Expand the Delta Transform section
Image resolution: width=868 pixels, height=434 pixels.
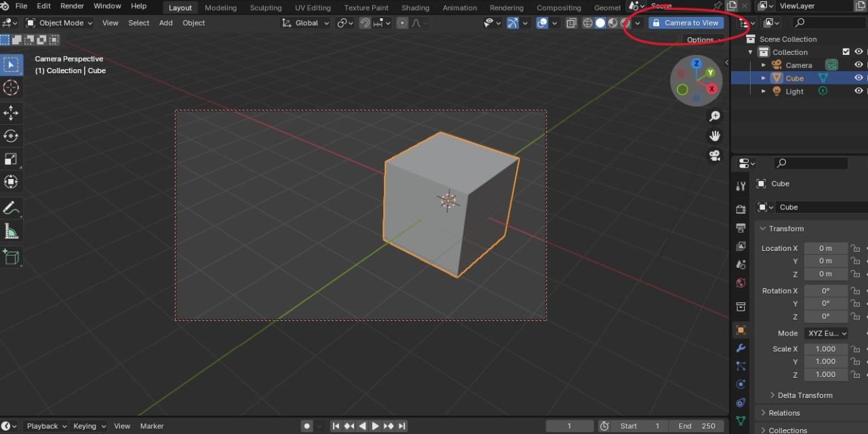coord(801,395)
